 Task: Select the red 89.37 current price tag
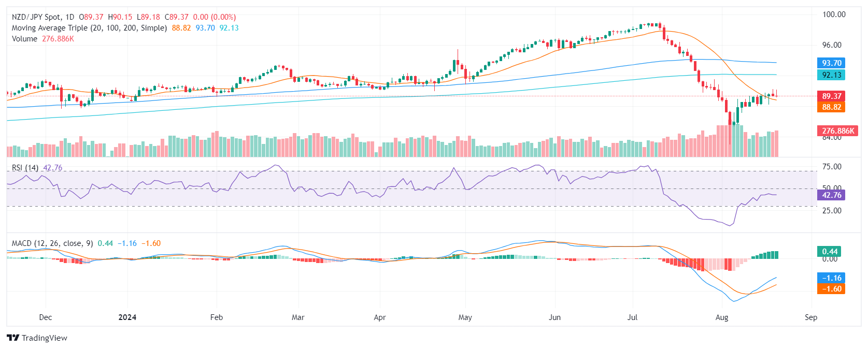[831, 96]
